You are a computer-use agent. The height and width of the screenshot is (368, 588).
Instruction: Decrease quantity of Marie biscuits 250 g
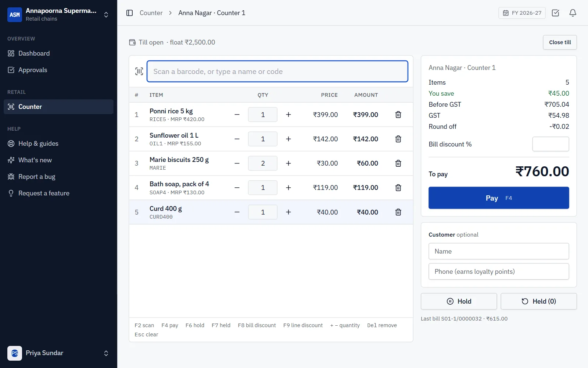point(237,163)
